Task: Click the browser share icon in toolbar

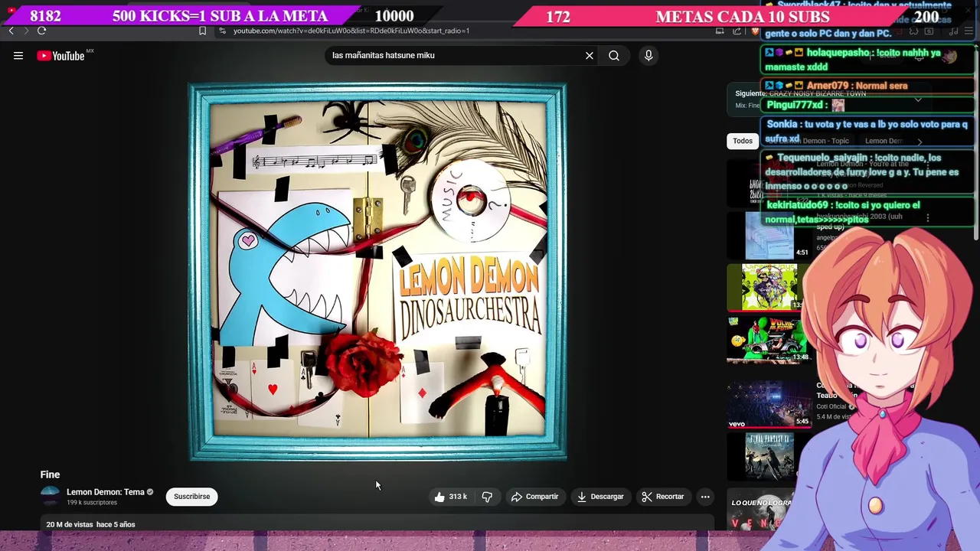Action: tap(737, 31)
